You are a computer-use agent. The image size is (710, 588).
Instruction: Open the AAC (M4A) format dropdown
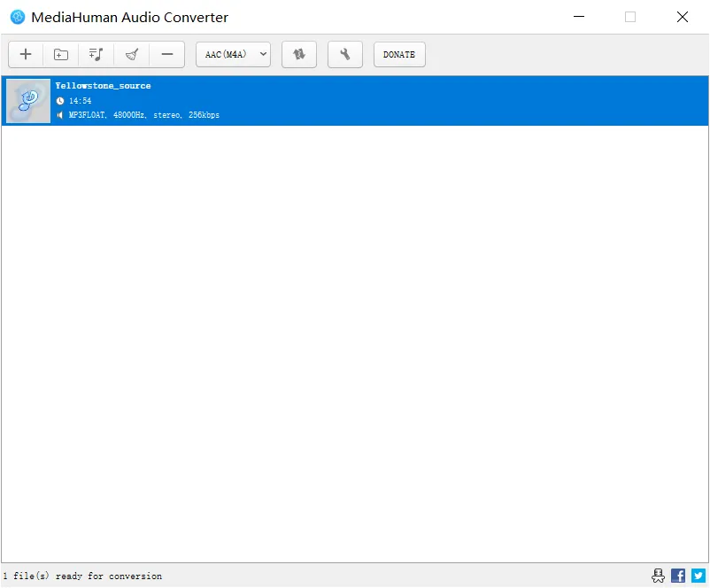tap(234, 54)
